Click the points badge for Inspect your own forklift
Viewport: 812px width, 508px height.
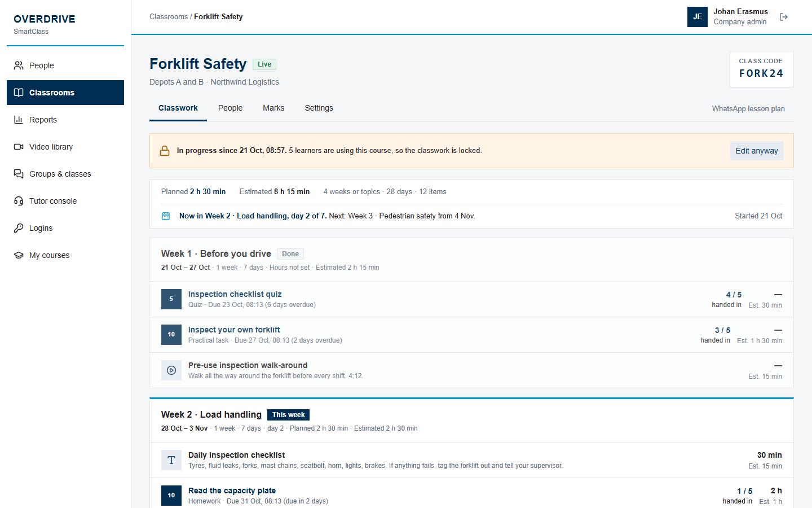pos(171,335)
